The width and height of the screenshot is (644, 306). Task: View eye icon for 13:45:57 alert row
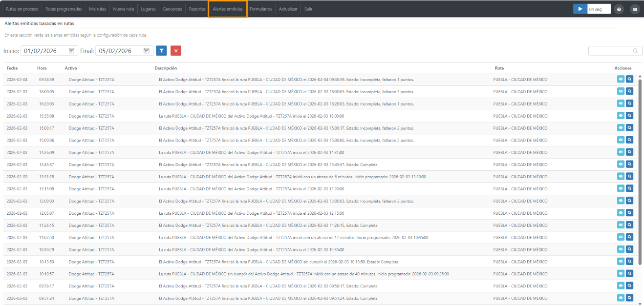click(621, 164)
